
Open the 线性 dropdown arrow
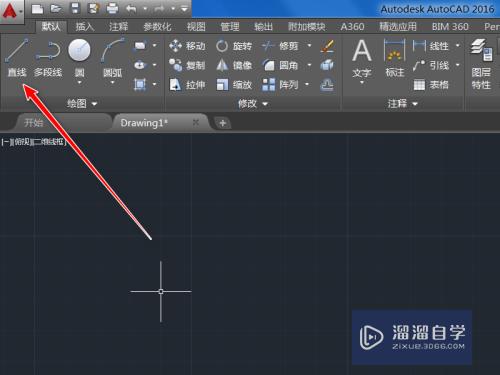tap(458, 45)
